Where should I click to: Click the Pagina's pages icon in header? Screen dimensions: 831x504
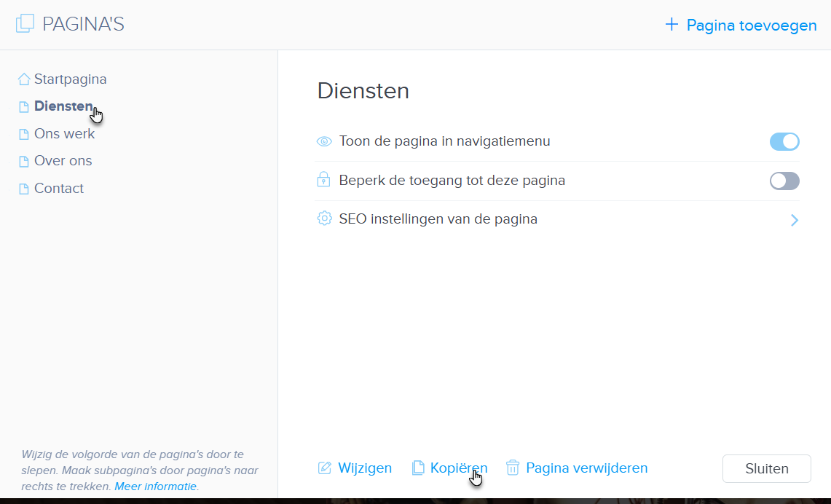point(25,24)
